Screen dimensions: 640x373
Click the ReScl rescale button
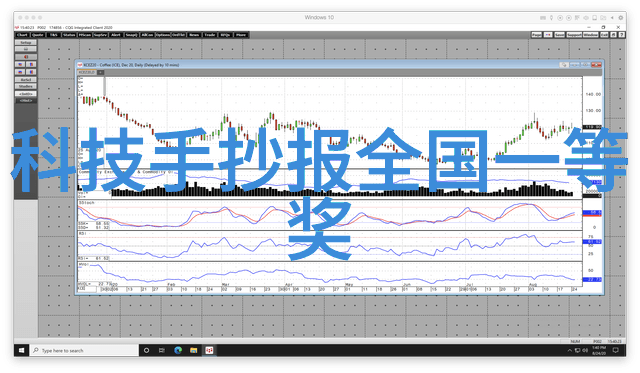coord(26,80)
